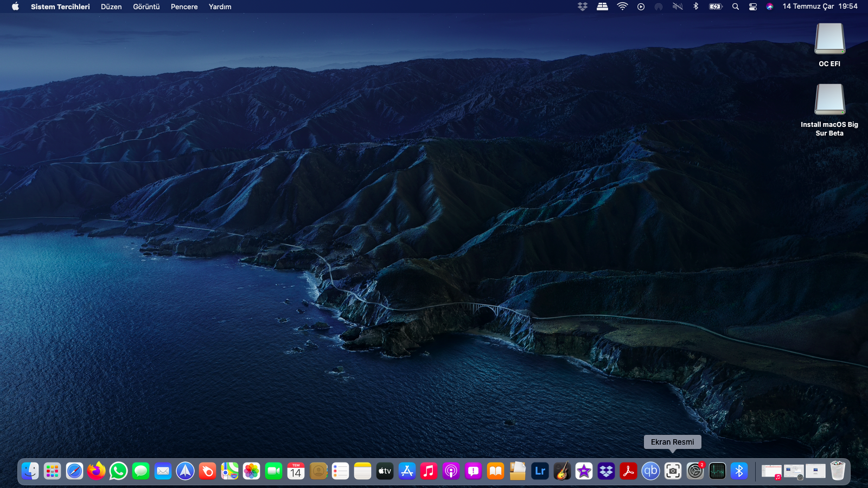Launch Music app from the Dock
Image resolution: width=868 pixels, height=488 pixels.
click(429, 471)
